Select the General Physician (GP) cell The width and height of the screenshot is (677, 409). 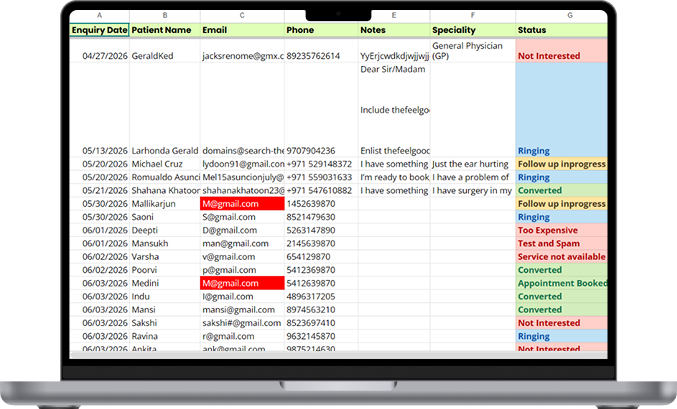[473, 51]
